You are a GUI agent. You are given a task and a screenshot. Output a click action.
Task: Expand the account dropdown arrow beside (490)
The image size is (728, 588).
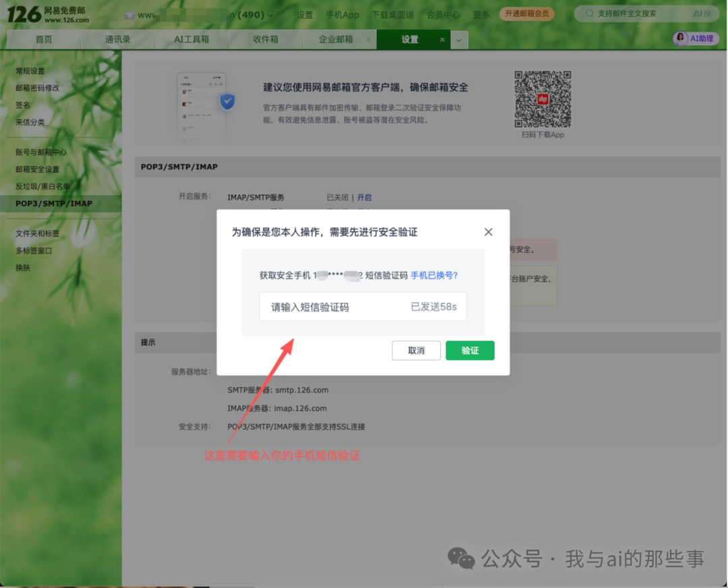click(x=270, y=16)
